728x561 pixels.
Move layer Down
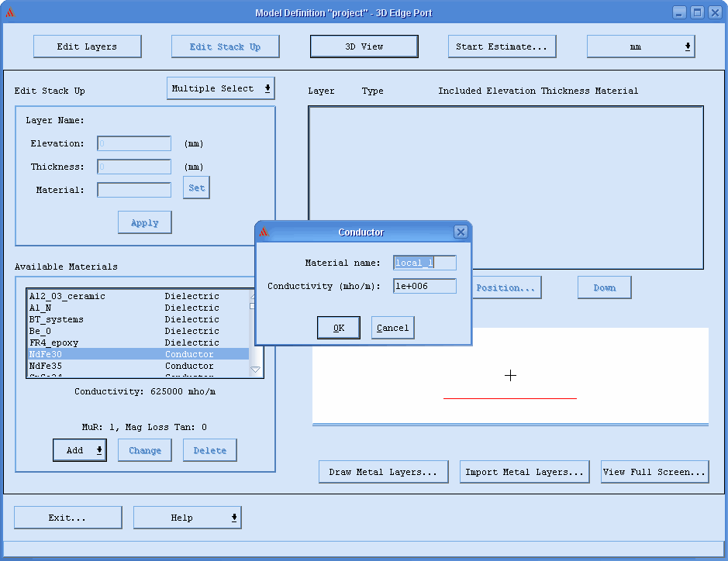pyautogui.click(x=605, y=287)
